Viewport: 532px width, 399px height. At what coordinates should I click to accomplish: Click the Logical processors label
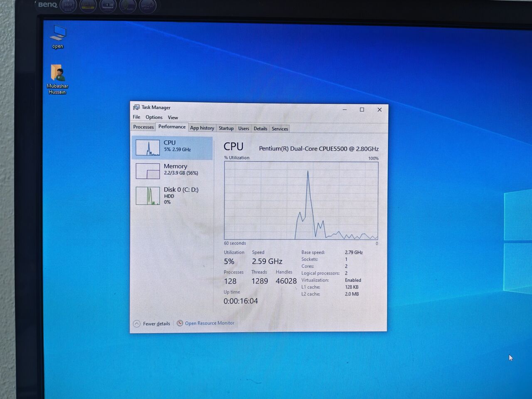(320, 273)
